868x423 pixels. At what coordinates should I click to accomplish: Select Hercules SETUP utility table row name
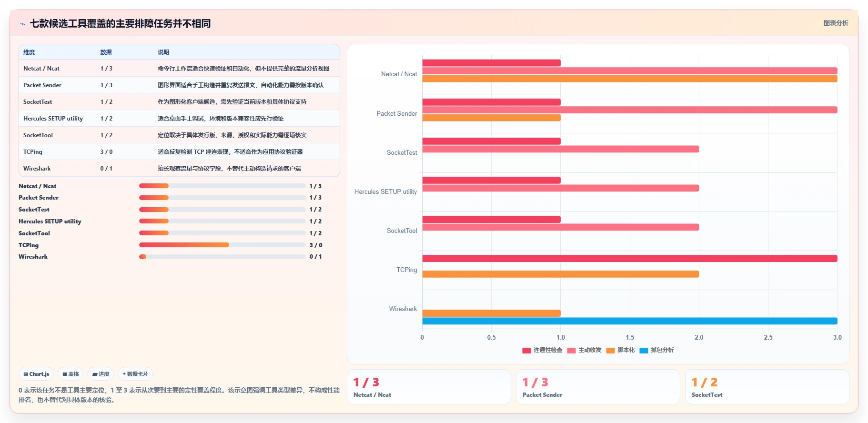(53, 119)
